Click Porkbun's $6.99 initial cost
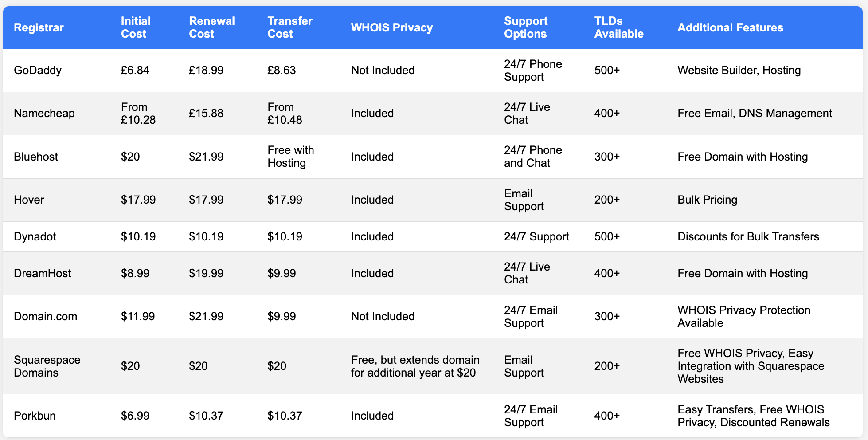The image size is (868, 440). pos(135,416)
